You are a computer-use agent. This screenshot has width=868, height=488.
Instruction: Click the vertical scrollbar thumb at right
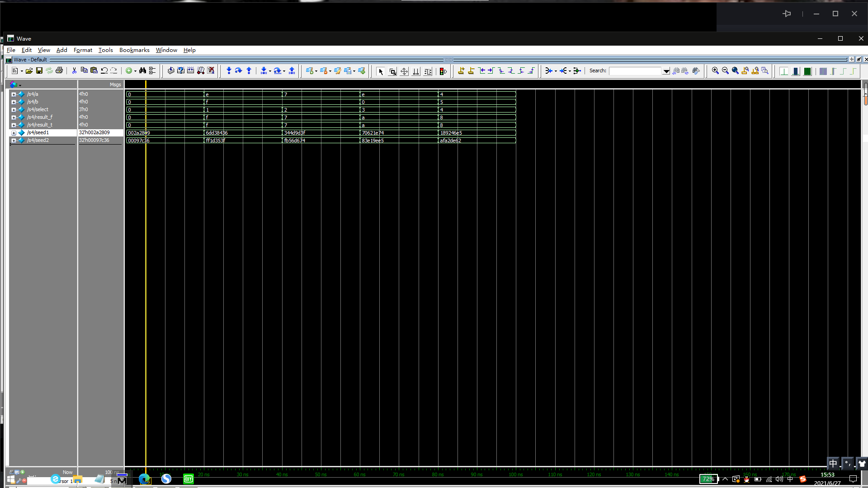pos(865,95)
